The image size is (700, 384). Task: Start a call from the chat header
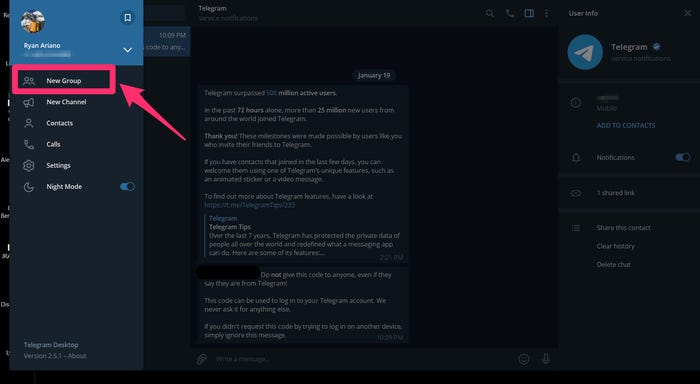[x=510, y=13]
